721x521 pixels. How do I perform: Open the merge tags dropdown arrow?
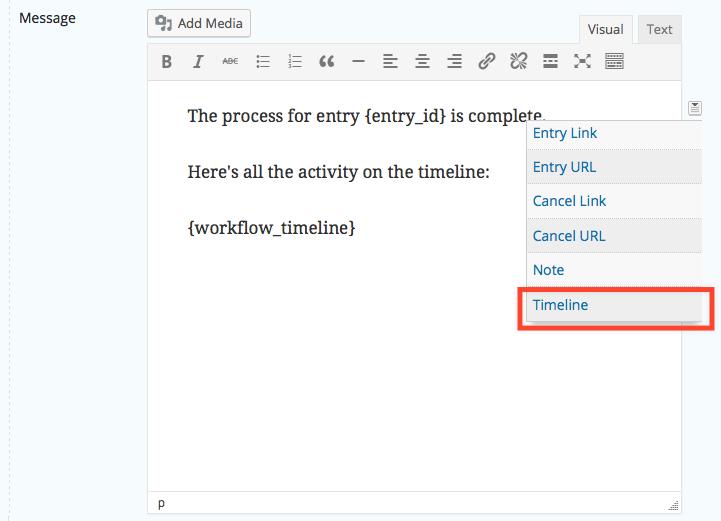[x=694, y=108]
